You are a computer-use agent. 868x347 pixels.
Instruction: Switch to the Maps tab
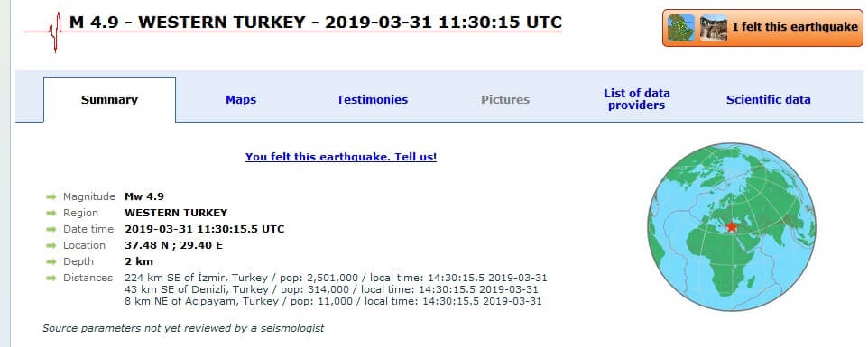241,100
